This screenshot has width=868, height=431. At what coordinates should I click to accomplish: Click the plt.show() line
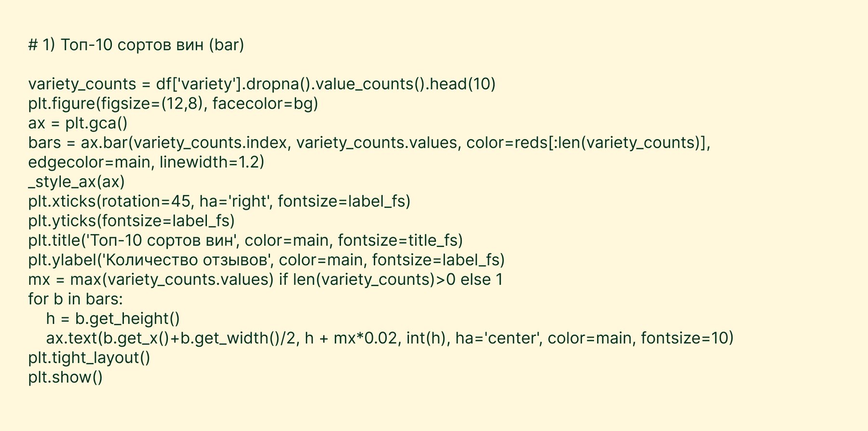[x=66, y=377]
